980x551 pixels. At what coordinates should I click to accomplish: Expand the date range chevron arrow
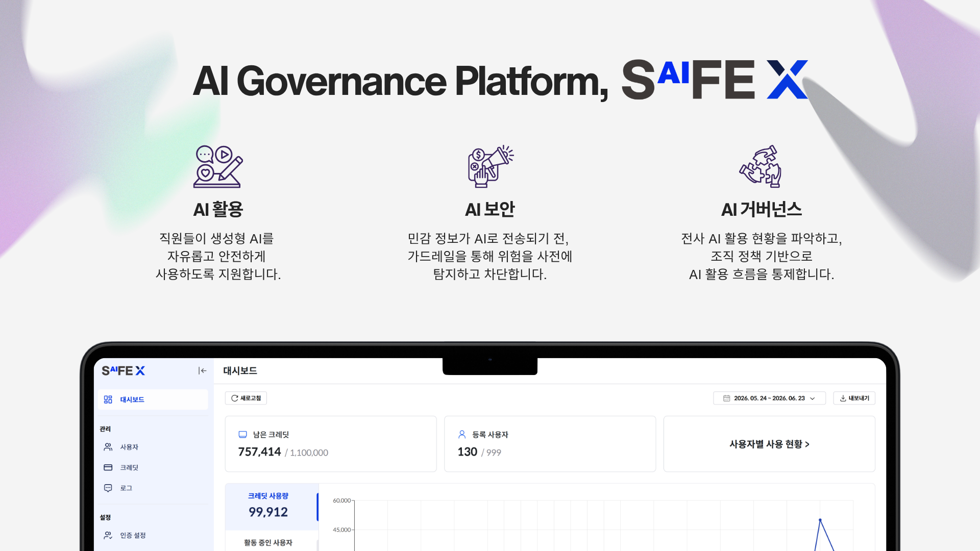pyautogui.click(x=813, y=398)
